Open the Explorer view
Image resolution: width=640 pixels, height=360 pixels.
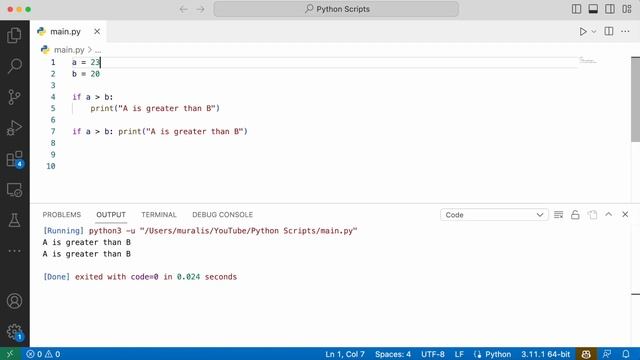14,36
